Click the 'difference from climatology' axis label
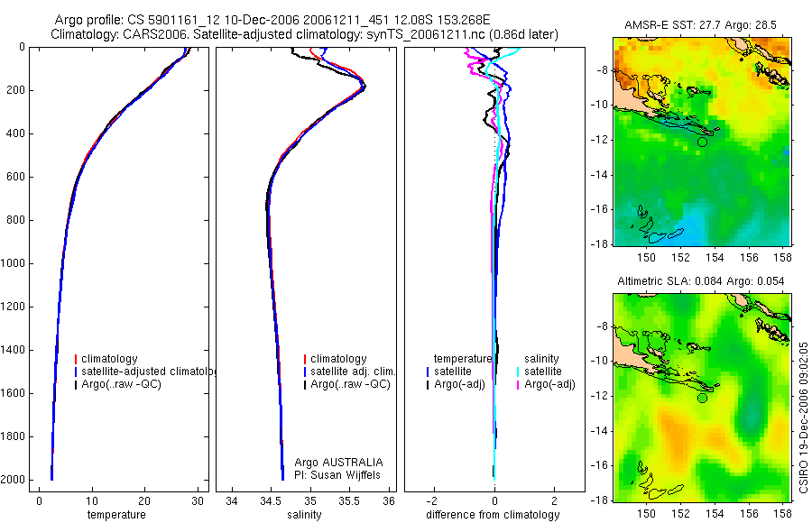This screenshot has height=523, width=812. [493, 515]
